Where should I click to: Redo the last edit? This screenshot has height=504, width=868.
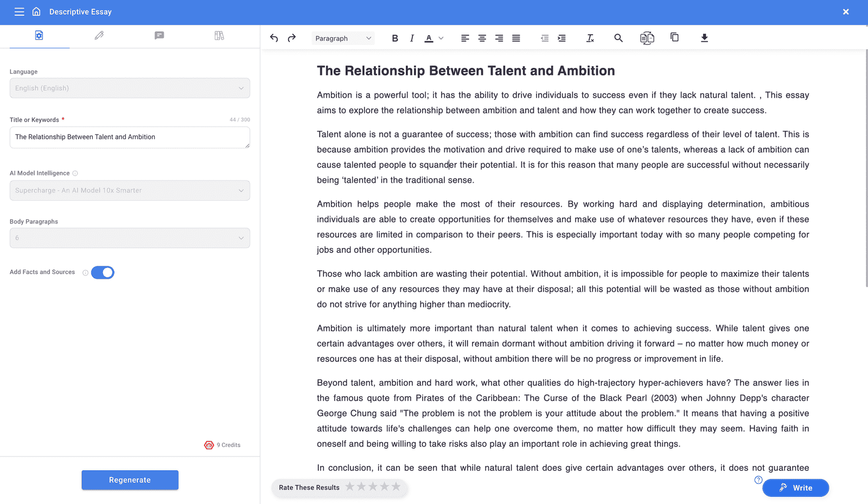click(292, 38)
